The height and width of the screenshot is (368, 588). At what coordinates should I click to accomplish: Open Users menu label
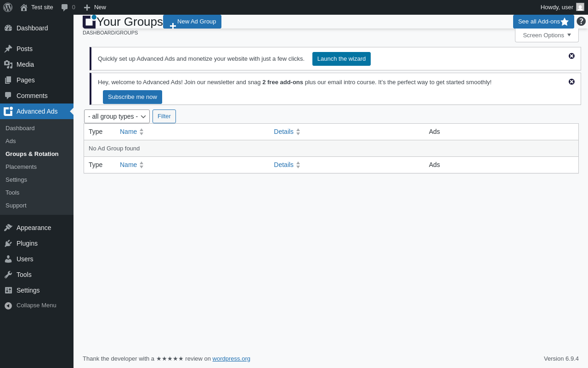(25, 259)
